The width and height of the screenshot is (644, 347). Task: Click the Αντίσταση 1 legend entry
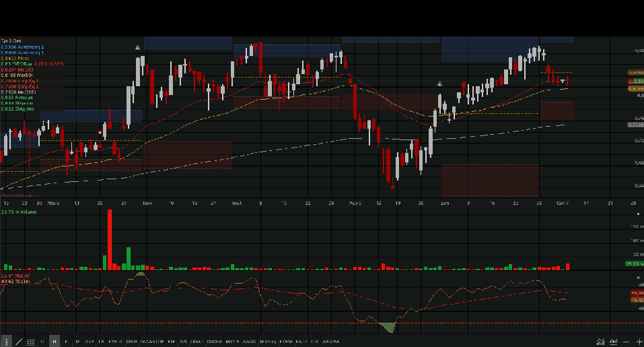pos(22,53)
